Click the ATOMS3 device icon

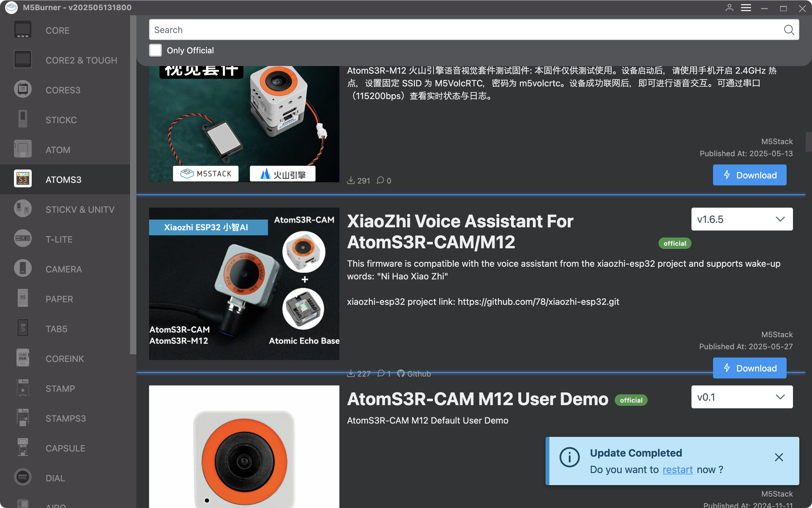pyautogui.click(x=23, y=179)
